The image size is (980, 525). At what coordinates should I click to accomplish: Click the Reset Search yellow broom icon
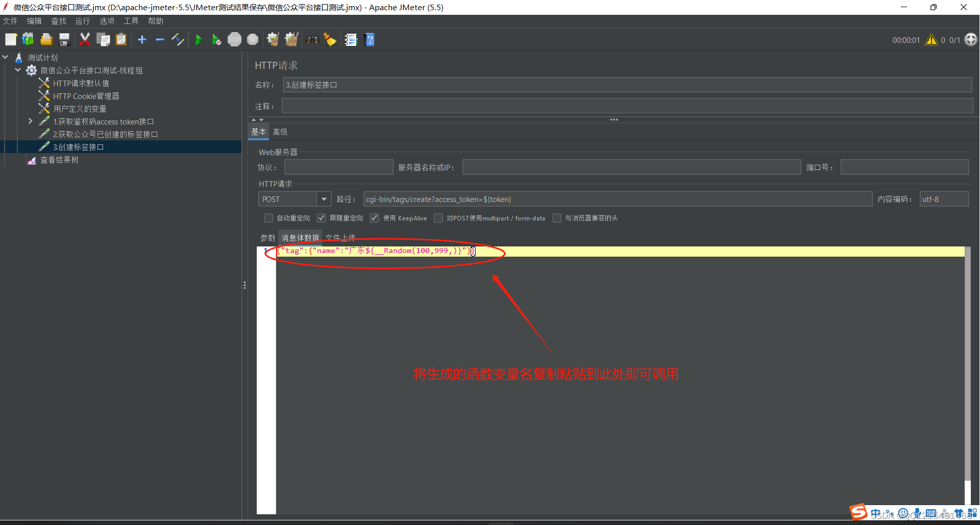click(330, 39)
